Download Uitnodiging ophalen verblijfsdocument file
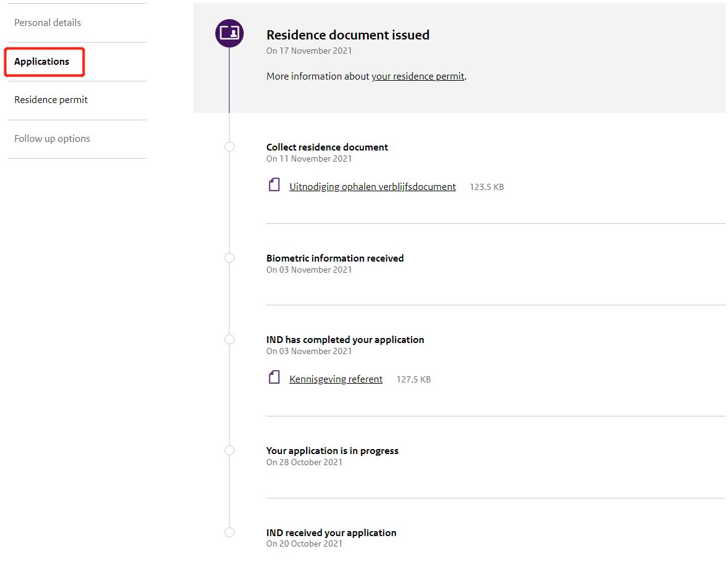 pyautogui.click(x=372, y=187)
